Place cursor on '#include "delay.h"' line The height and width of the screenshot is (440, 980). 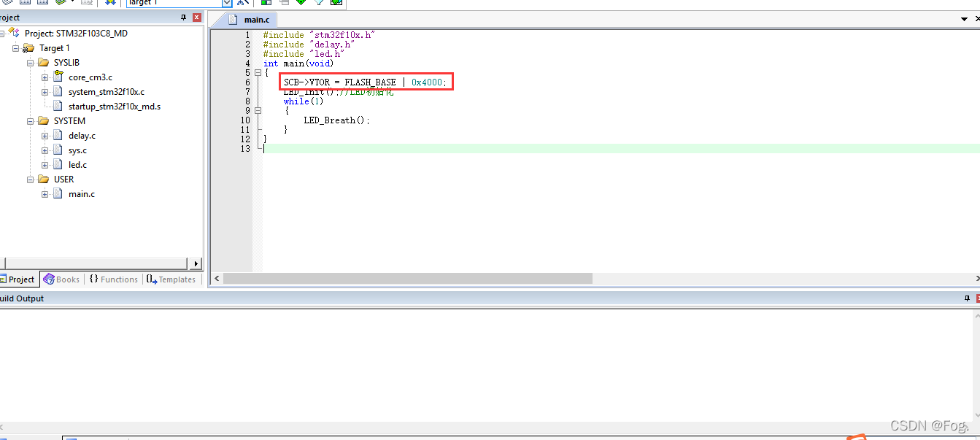[309, 45]
